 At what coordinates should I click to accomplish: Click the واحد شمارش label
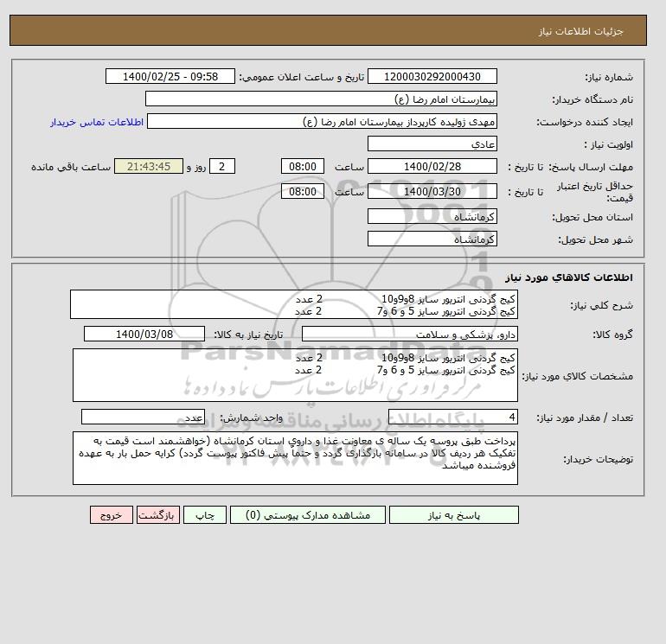(251, 418)
